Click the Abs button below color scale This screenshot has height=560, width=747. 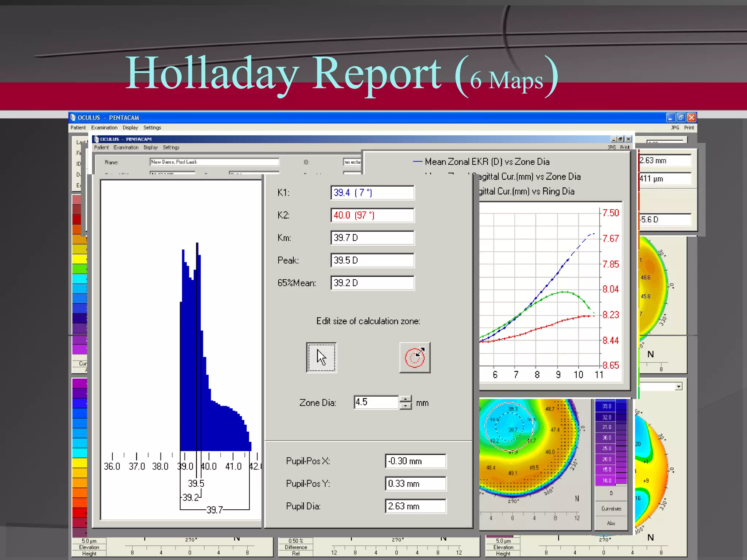(x=611, y=523)
